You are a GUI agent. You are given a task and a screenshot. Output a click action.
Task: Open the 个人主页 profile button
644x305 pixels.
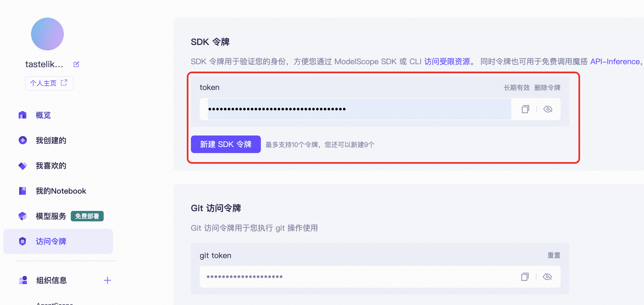coord(49,83)
